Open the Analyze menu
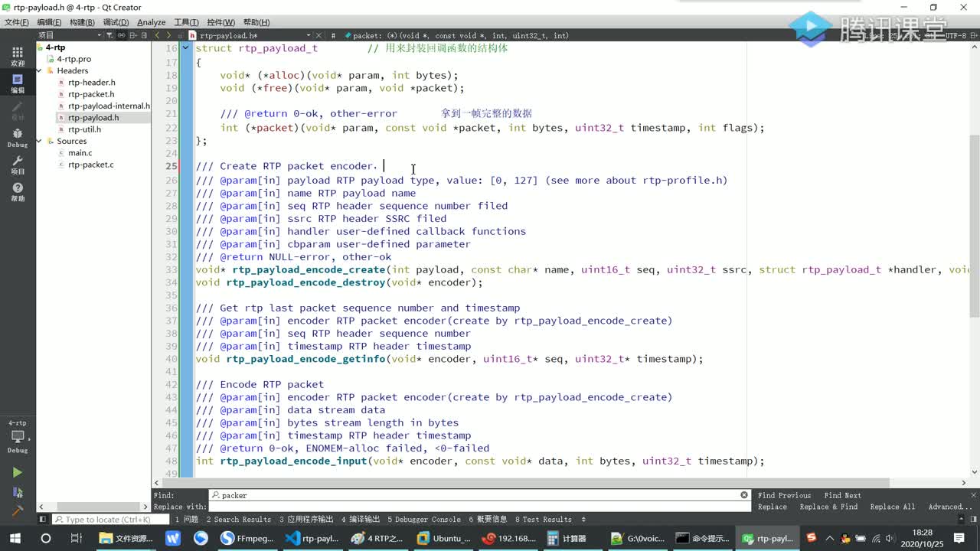Image resolution: width=980 pixels, height=551 pixels. (x=152, y=22)
